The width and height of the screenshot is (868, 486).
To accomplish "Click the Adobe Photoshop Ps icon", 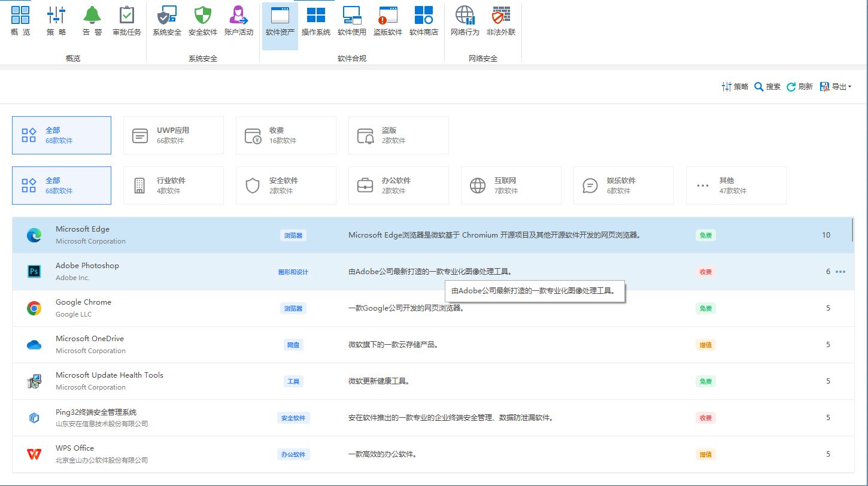I will pos(34,272).
